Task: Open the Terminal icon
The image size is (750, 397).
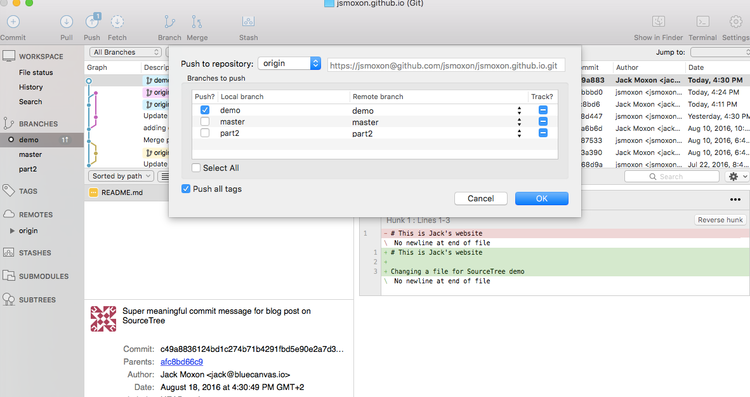Action: 703,22
